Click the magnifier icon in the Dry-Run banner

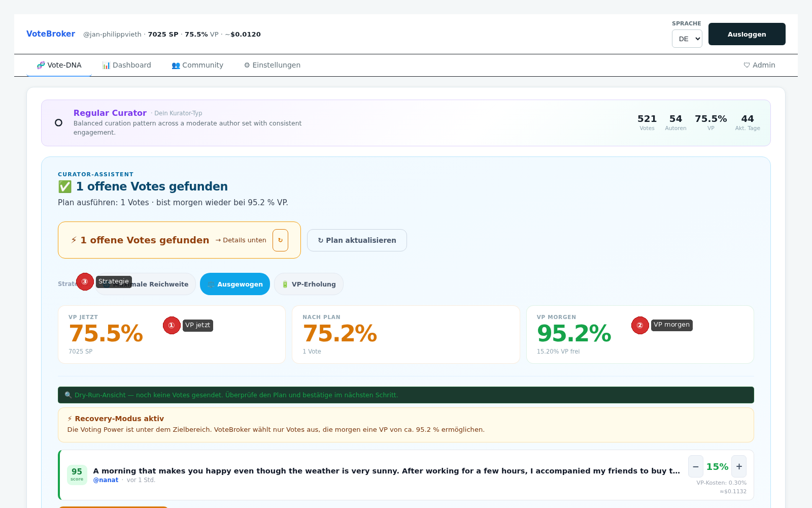coord(69,395)
